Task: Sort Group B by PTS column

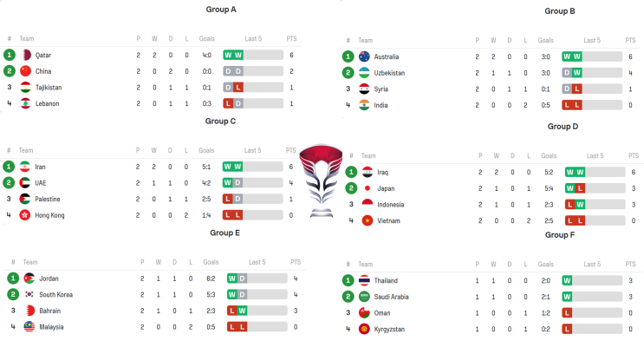Action: coord(630,40)
